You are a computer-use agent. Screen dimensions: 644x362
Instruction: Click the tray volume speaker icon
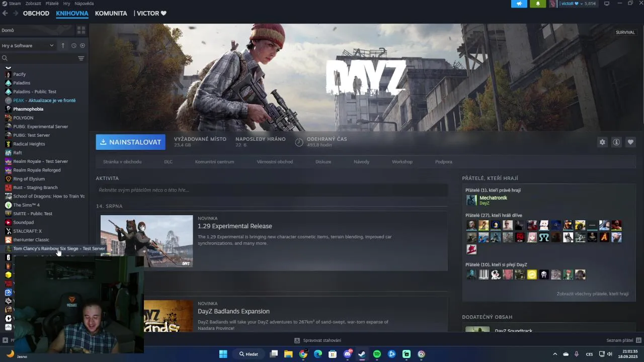[x=610, y=354]
